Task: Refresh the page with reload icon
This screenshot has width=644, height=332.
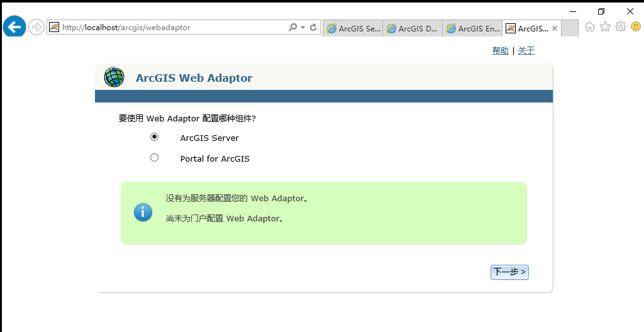Action: (x=313, y=27)
